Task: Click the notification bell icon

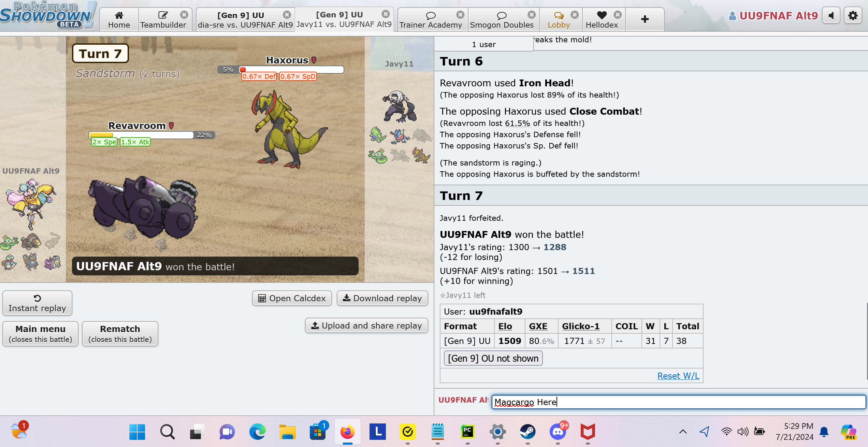Action: (x=824, y=432)
